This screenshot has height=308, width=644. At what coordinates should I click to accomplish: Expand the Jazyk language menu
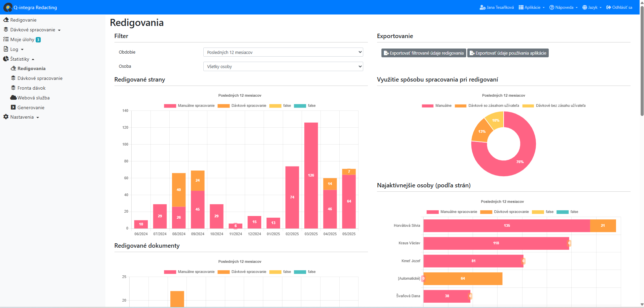coord(592,7)
